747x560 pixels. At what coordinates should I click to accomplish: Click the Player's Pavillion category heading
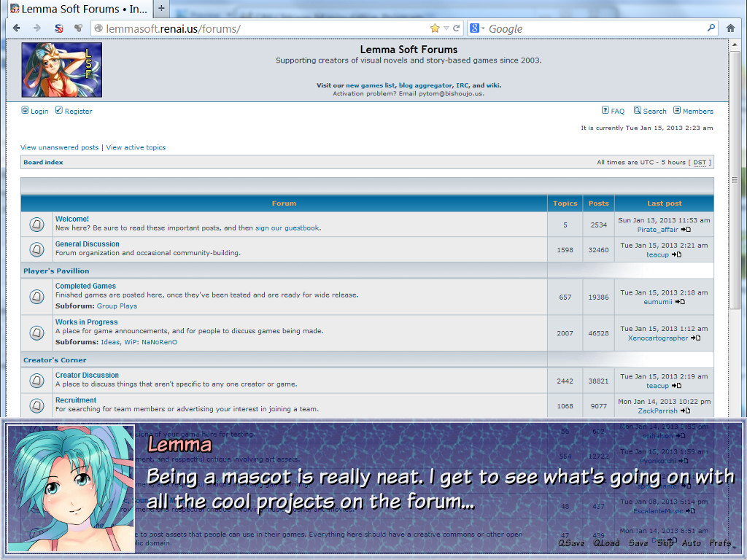pos(56,271)
